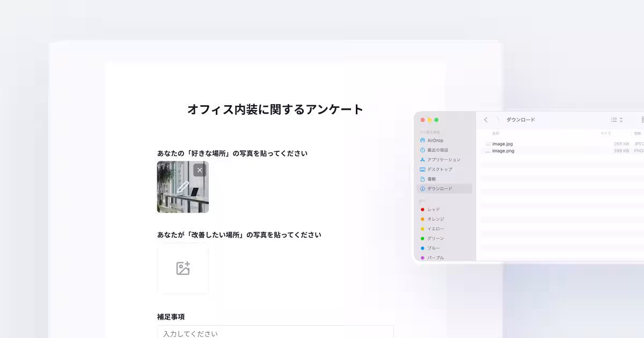644x338 pixels.
Task: Click the image upload placeholder for 改善したい場所
Action: tap(183, 270)
